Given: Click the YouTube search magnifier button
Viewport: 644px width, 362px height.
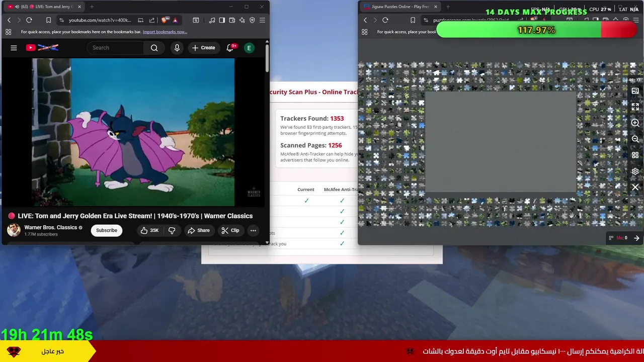Looking at the screenshot, I should pos(154,48).
